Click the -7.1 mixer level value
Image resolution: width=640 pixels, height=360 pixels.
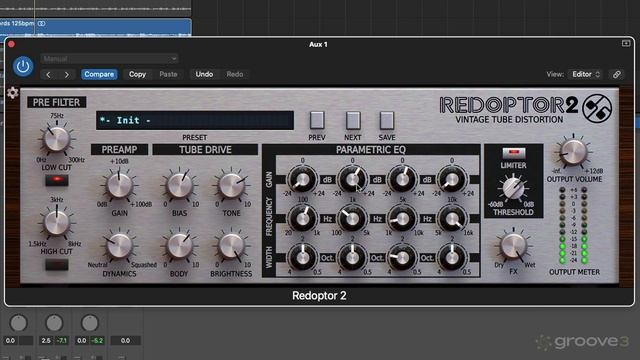(62, 340)
